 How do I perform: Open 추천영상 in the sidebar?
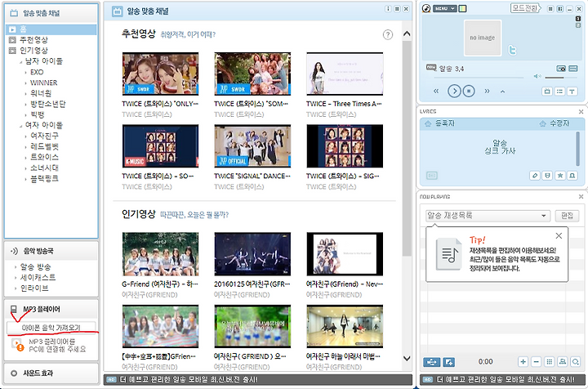33,40
